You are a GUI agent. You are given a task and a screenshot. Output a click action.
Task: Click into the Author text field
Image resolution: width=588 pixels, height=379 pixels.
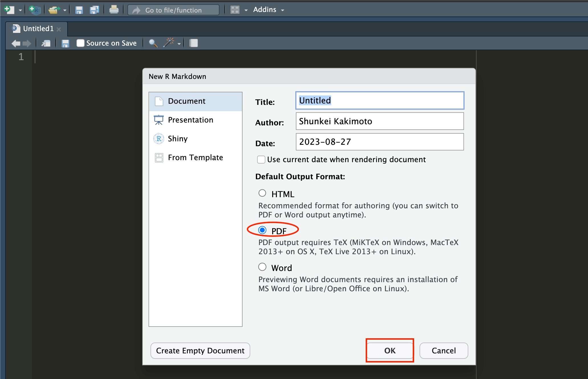pyautogui.click(x=380, y=121)
